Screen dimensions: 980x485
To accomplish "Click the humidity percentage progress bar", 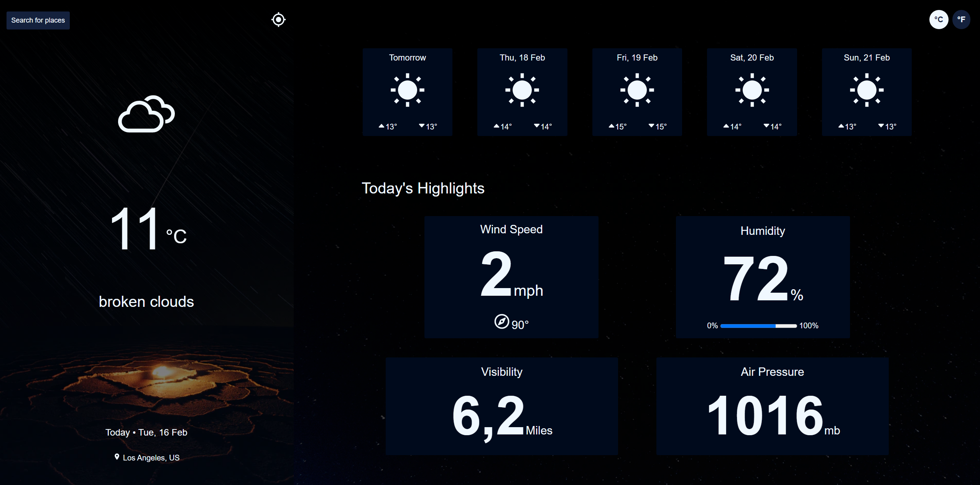I will click(x=758, y=326).
